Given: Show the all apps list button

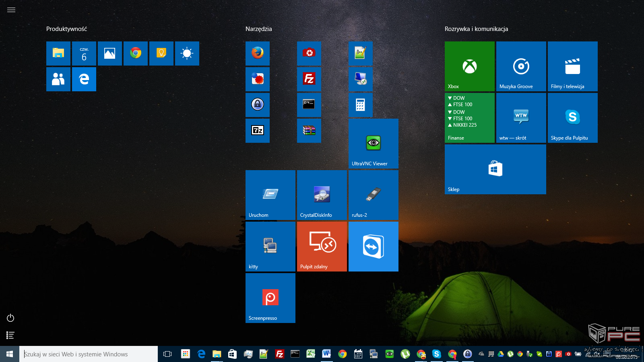Looking at the screenshot, I should tap(10, 335).
